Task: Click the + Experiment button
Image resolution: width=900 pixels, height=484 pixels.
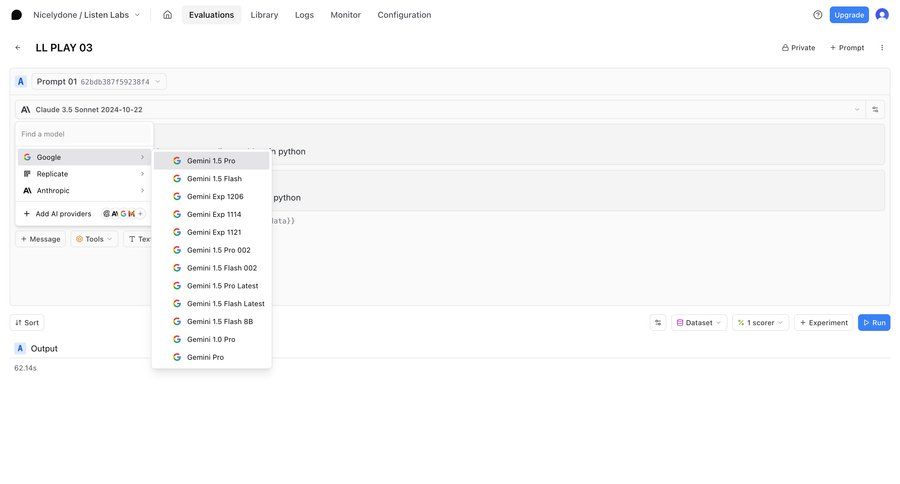Action: click(x=823, y=323)
